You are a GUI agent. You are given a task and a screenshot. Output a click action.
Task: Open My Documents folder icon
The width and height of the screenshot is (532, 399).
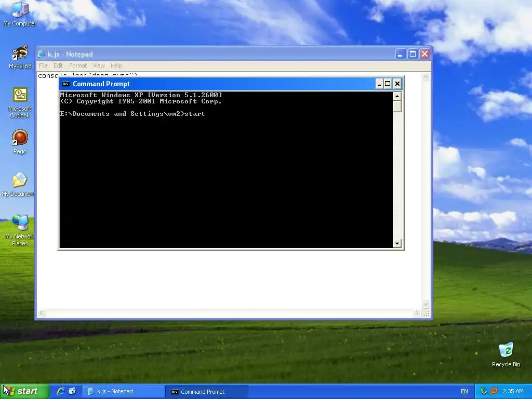coord(18,184)
